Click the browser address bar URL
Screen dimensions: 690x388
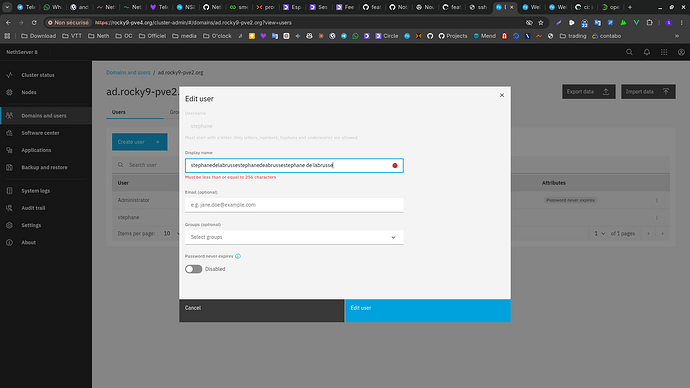[x=193, y=22]
